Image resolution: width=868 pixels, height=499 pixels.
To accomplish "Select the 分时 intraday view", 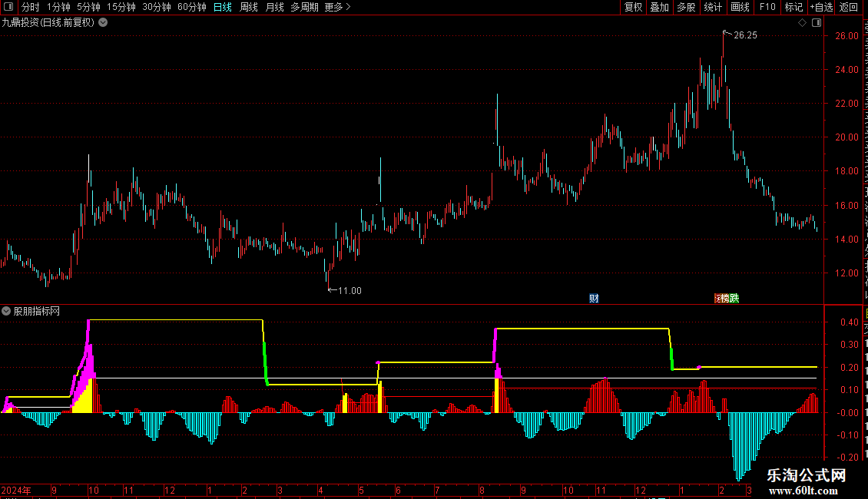I will [x=31, y=7].
